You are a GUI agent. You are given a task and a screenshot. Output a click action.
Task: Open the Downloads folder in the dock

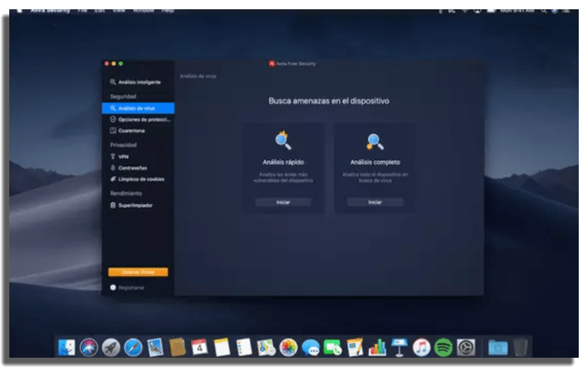[x=498, y=348]
